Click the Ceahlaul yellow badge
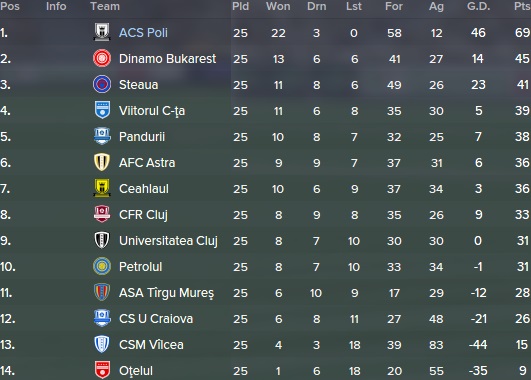This screenshot has height=380, width=531. point(102,188)
